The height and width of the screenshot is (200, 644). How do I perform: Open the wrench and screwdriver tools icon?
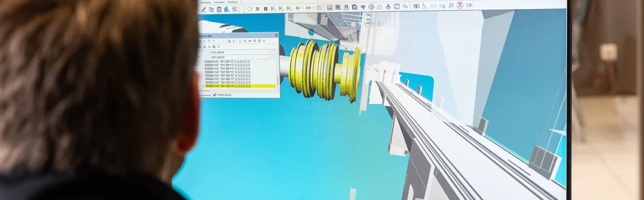pyautogui.click(x=235, y=9)
